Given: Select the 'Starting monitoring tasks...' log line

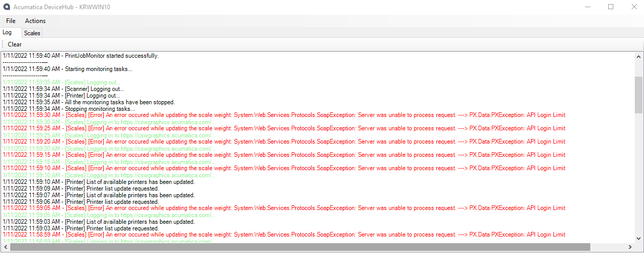Looking at the screenshot, I should tap(68, 69).
